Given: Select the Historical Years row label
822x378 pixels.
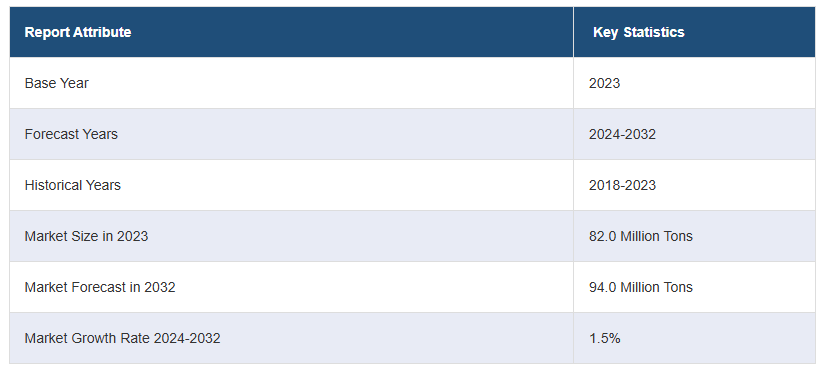Looking at the screenshot, I should [72, 185].
